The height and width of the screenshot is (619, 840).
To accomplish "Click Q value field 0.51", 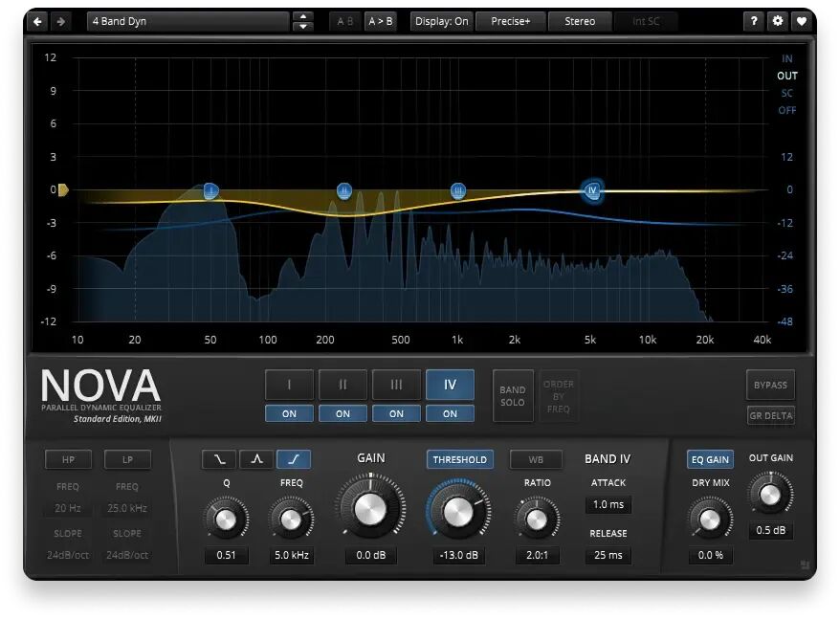I will pyautogui.click(x=226, y=555).
